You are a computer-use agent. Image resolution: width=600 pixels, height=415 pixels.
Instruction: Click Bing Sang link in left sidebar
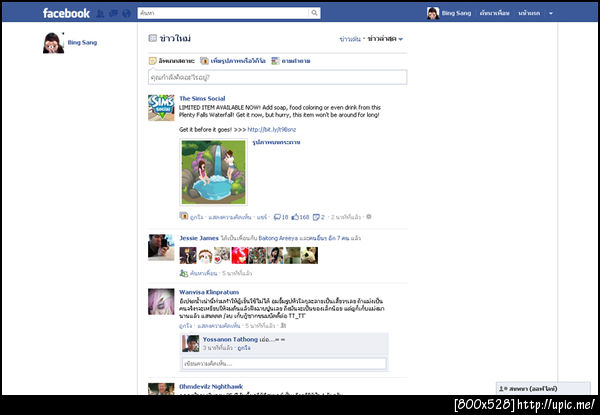(x=82, y=42)
